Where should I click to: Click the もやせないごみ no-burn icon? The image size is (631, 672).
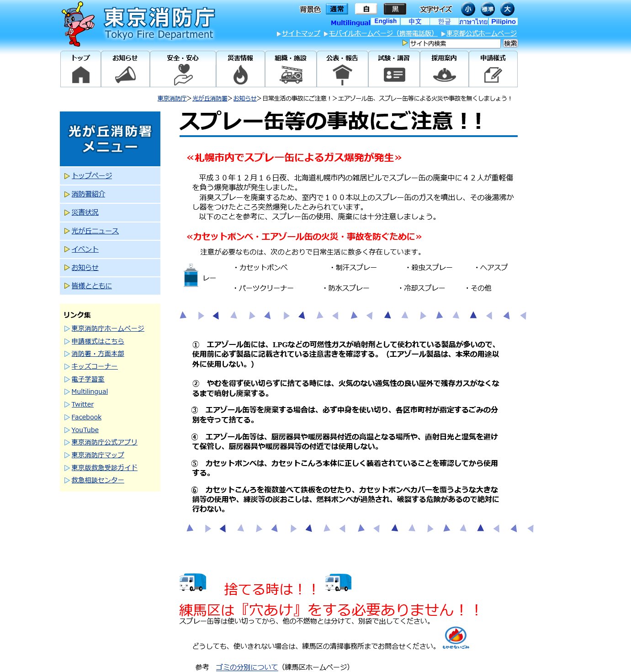tap(456, 638)
